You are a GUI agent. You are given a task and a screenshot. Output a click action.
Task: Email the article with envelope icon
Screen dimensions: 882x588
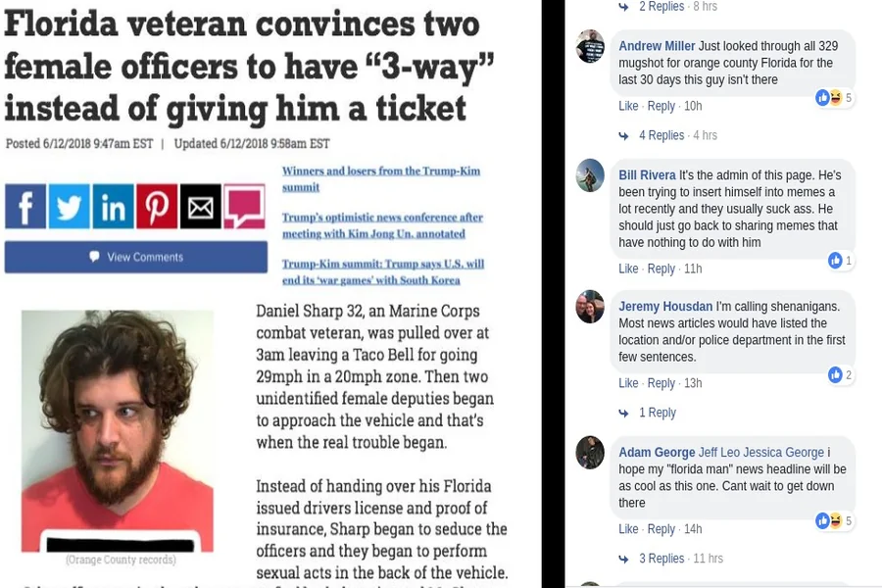[201, 206]
